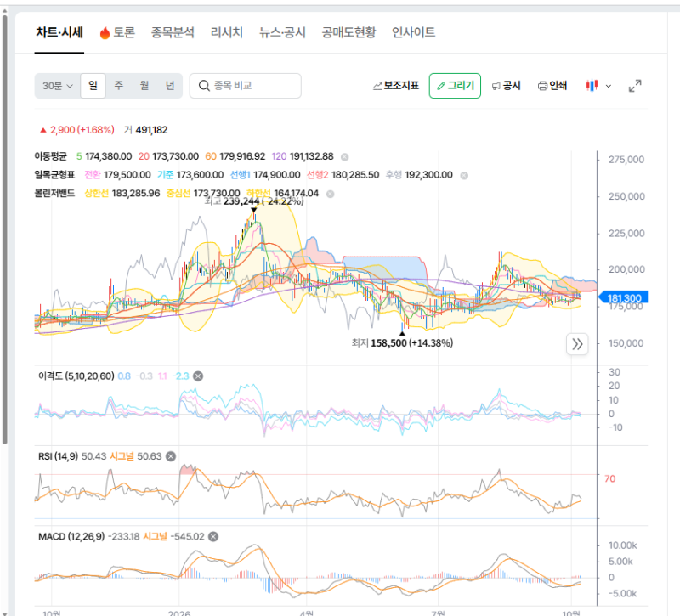The image size is (680, 616).
Task: Click the 최고 239,244 high marker label
Action: point(254,201)
